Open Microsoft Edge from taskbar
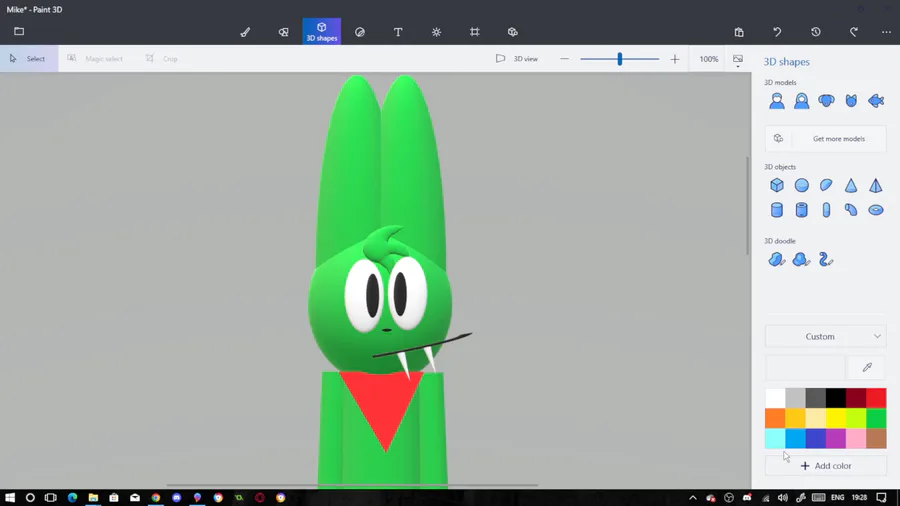 [72, 497]
